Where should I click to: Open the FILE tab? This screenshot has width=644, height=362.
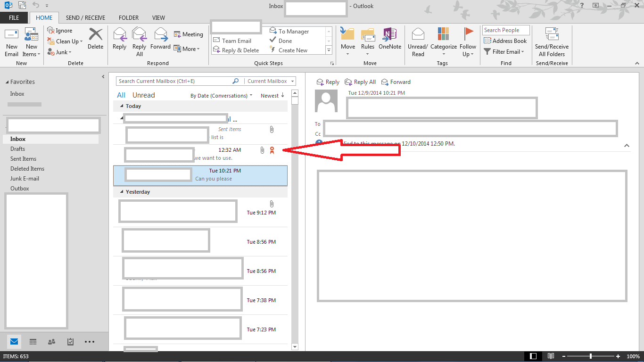[14, 18]
